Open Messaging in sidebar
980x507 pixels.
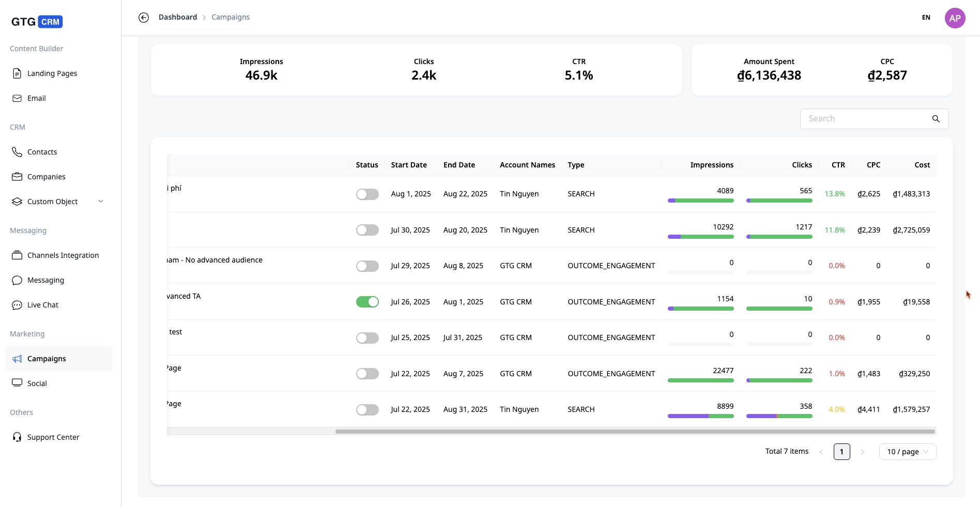(x=59, y=280)
